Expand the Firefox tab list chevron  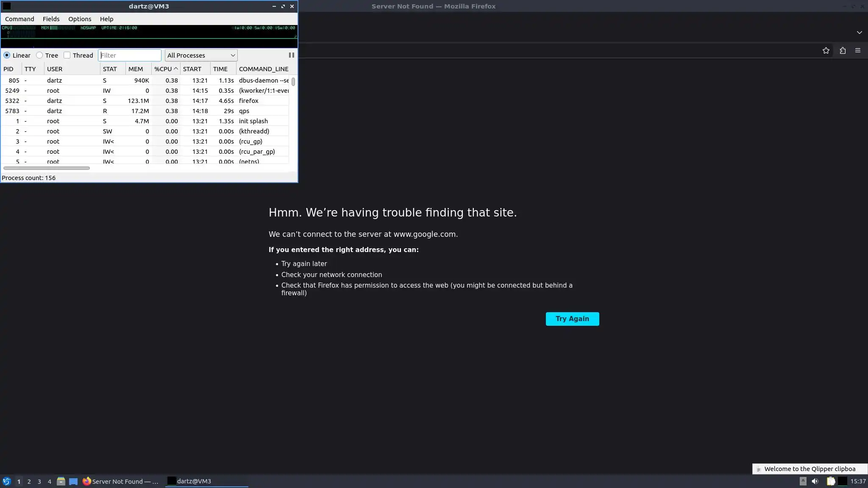(859, 33)
